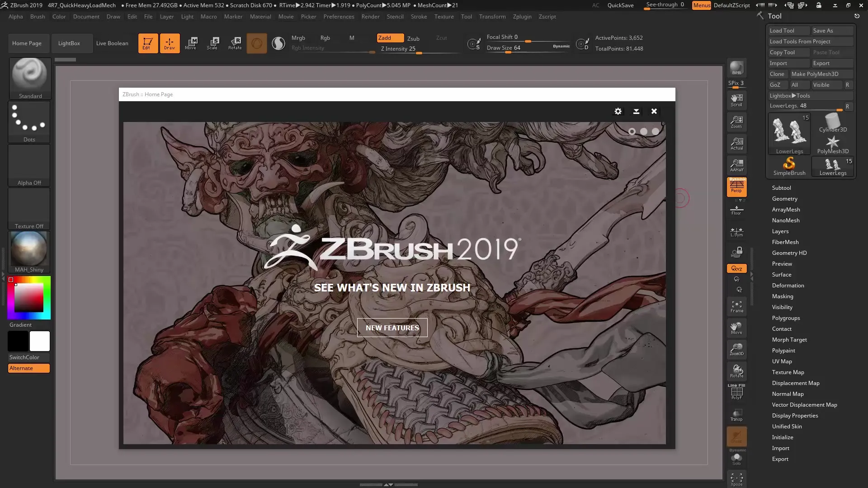Click Make PolyMesh3D button

click(821, 74)
